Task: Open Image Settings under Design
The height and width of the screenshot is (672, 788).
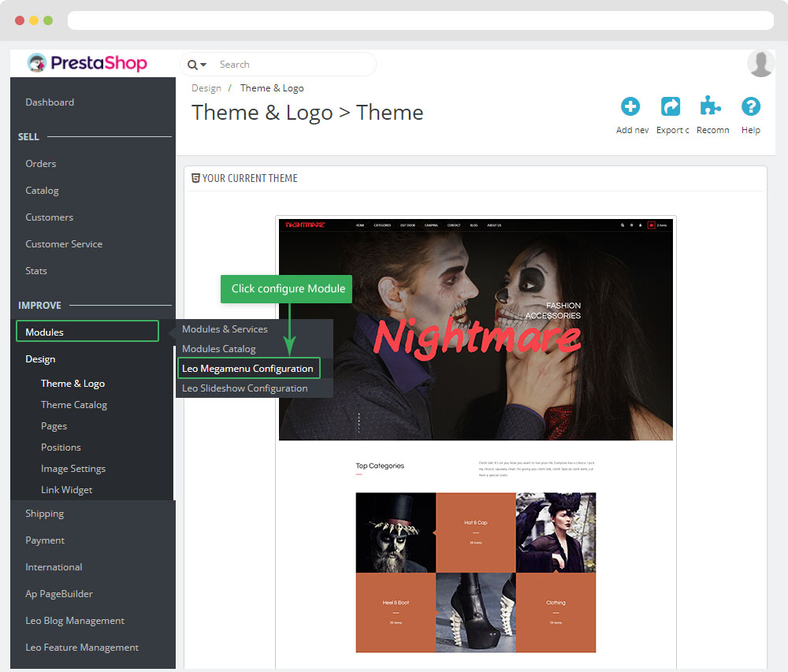Action: pyautogui.click(x=73, y=469)
